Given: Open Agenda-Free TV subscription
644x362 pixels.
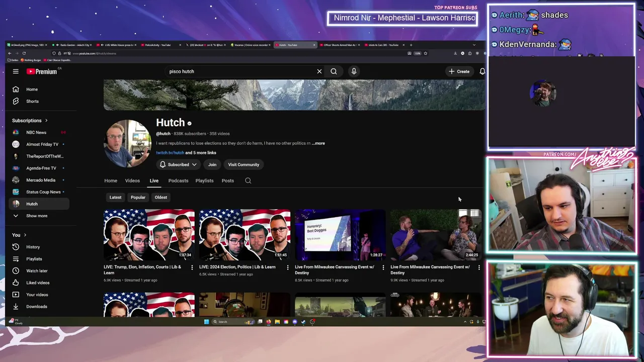Looking at the screenshot, I should pos(40,168).
